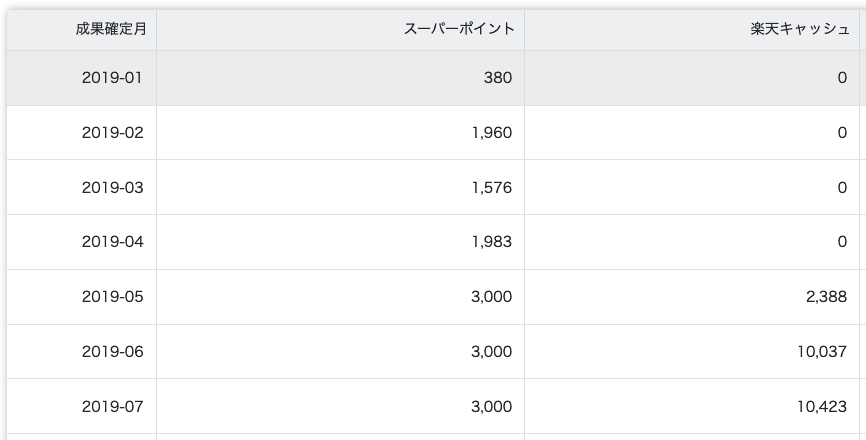The height and width of the screenshot is (440, 866).
Task: Click the 1,960 super point value
Action: [491, 133]
